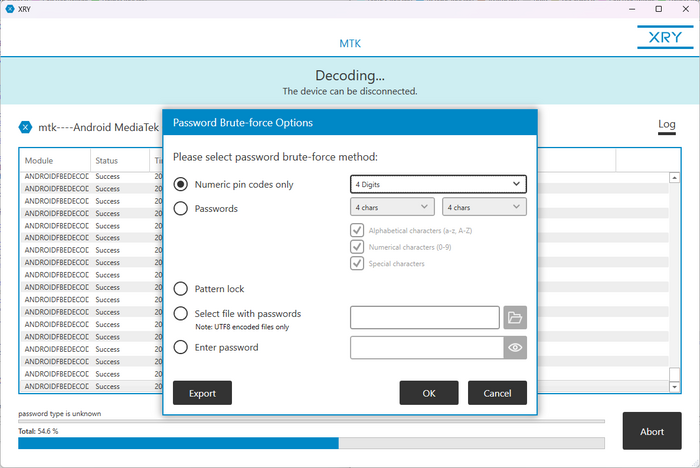Open the 4 Digits pin length dropdown
The height and width of the screenshot is (468, 700).
(438, 184)
